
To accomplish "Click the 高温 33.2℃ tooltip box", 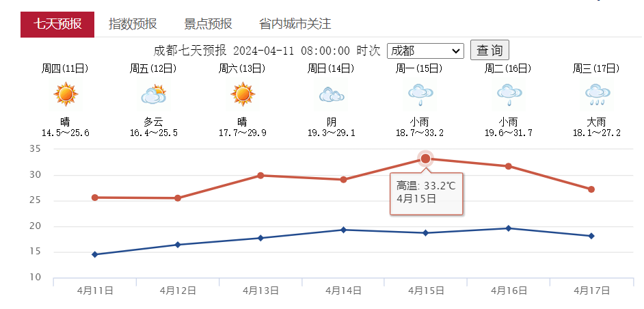I will pos(427,193).
